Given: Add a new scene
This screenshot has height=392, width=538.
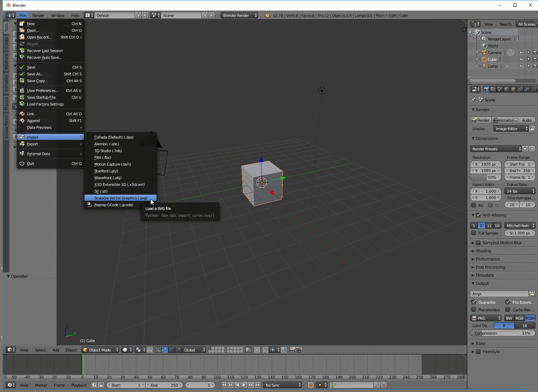Looking at the screenshot, I should [x=205, y=15].
